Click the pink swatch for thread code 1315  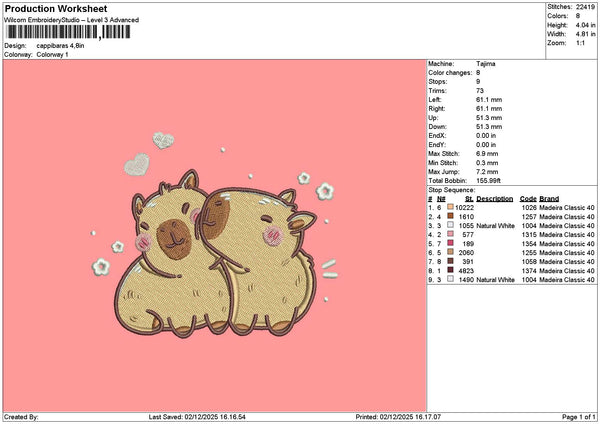[x=450, y=234]
